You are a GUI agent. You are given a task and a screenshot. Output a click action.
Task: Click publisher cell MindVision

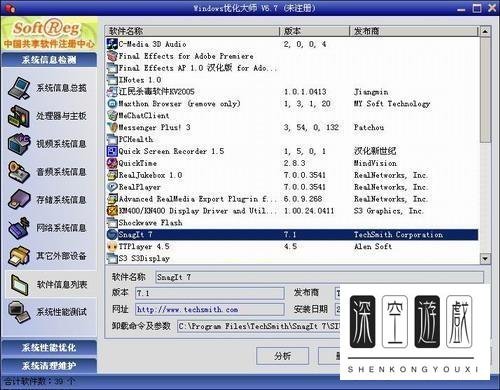click(x=375, y=163)
